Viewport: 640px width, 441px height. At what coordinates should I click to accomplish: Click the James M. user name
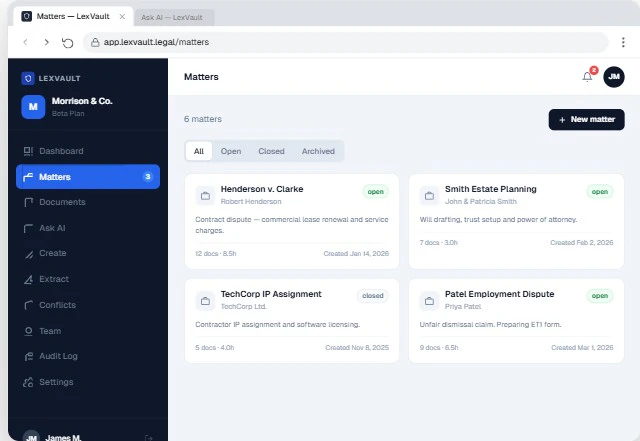(63, 438)
